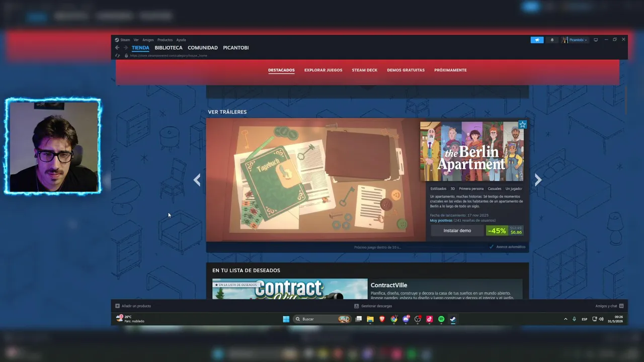The image size is (644, 362).
Task: Open the weather widget showing 26°C
Action: pos(130,319)
